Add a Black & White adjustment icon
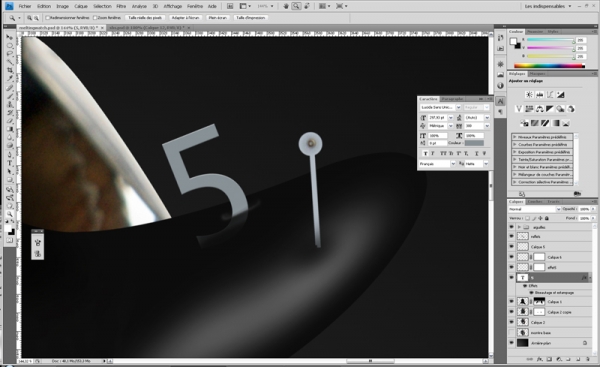600x367 pixels. point(550,109)
